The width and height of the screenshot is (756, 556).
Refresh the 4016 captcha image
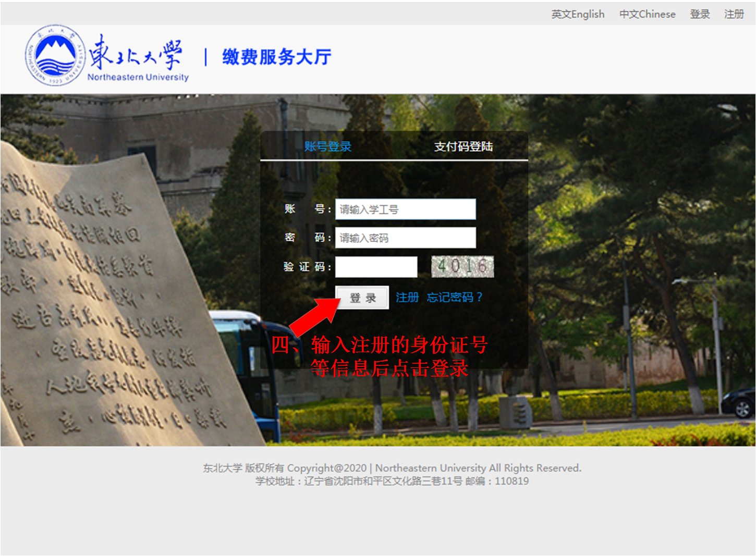tap(462, 266)
